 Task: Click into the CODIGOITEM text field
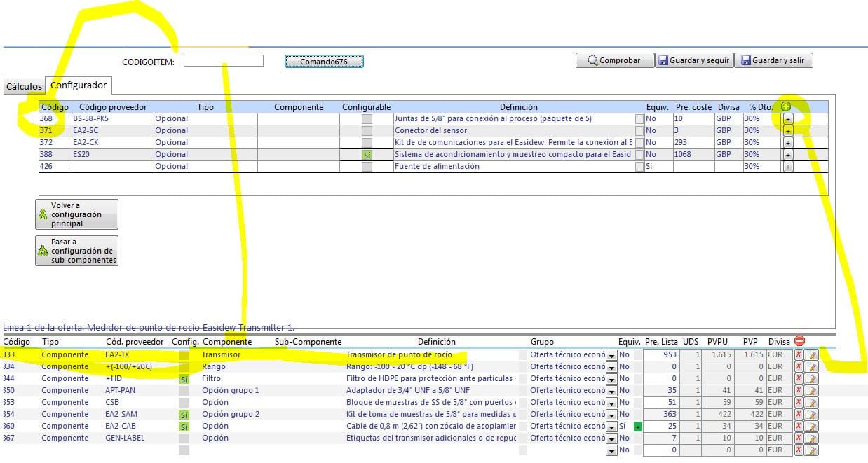pos(223,61)
